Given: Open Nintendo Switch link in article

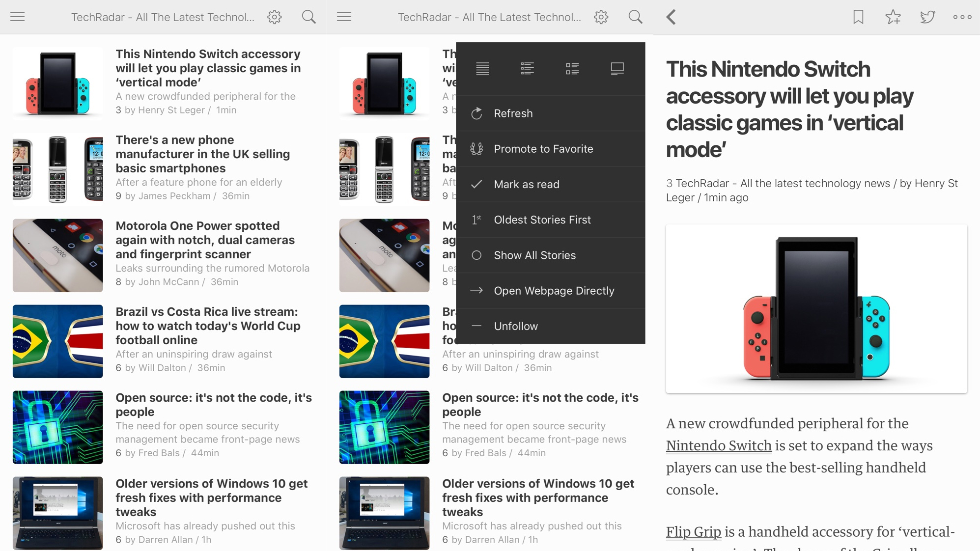Looking at the screenshot, I should (719, 445).
